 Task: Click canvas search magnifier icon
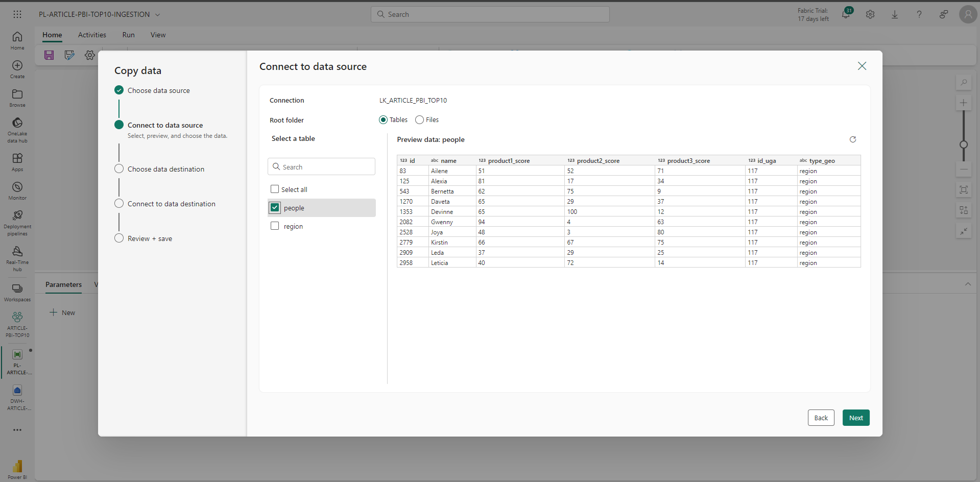[x=964, y=82]
